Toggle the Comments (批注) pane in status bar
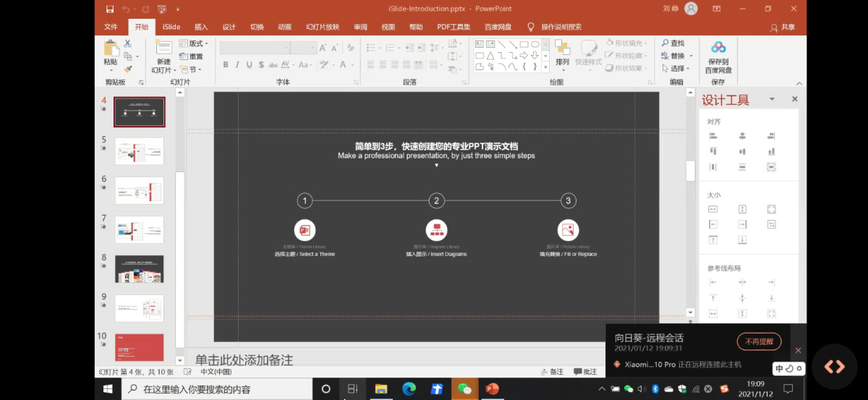The width and height of the screenshot is (868, 400). (586, 372)
